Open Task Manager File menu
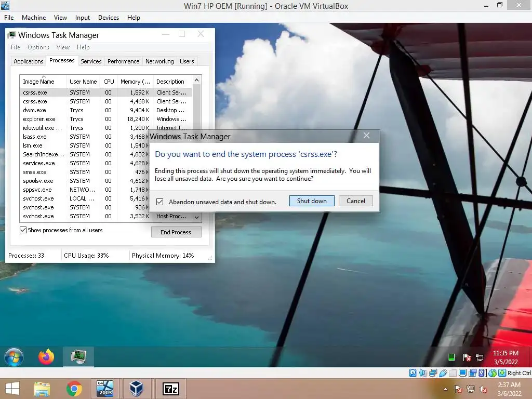 pyautogui.click(x=15, y=47)
